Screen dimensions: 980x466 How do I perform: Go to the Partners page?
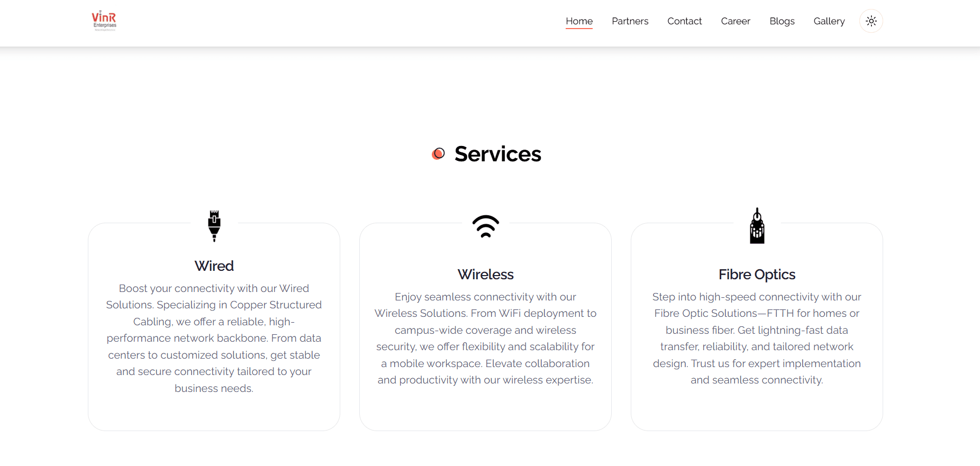tap(630, 21)
